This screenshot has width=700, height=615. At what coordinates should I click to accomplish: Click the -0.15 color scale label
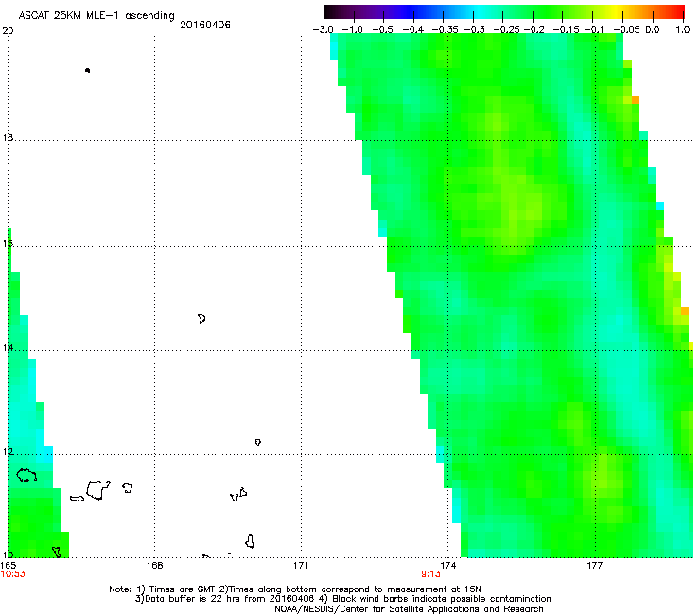tap(566, 30)
